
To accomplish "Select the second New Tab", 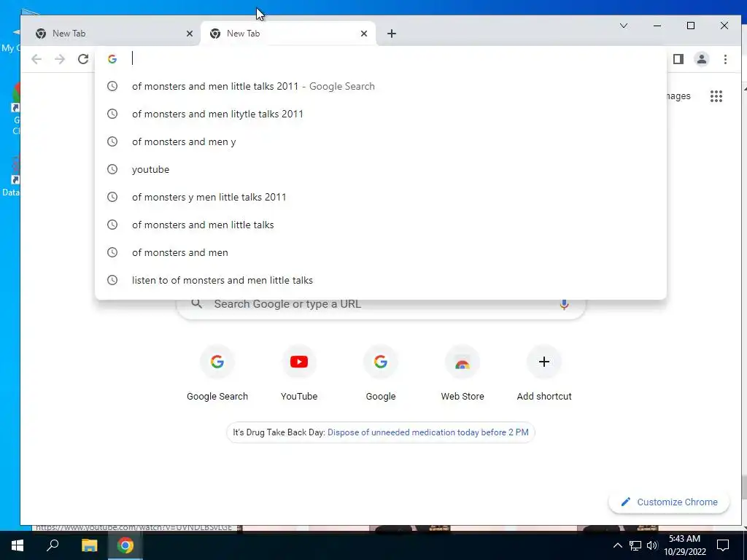I will point(289,34).
